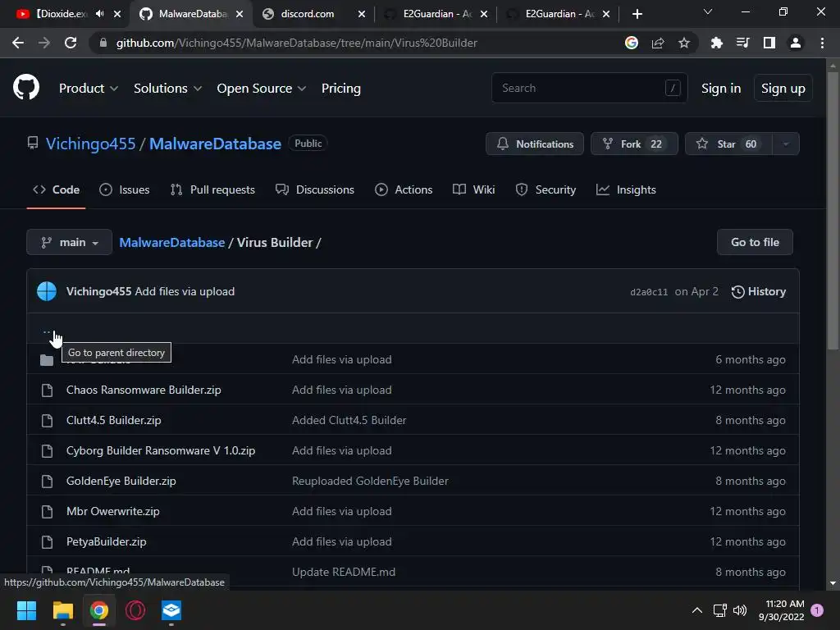The image size is (840, 630).
Task: Open Vichingo455 user profile link
Action: (90, 144)
